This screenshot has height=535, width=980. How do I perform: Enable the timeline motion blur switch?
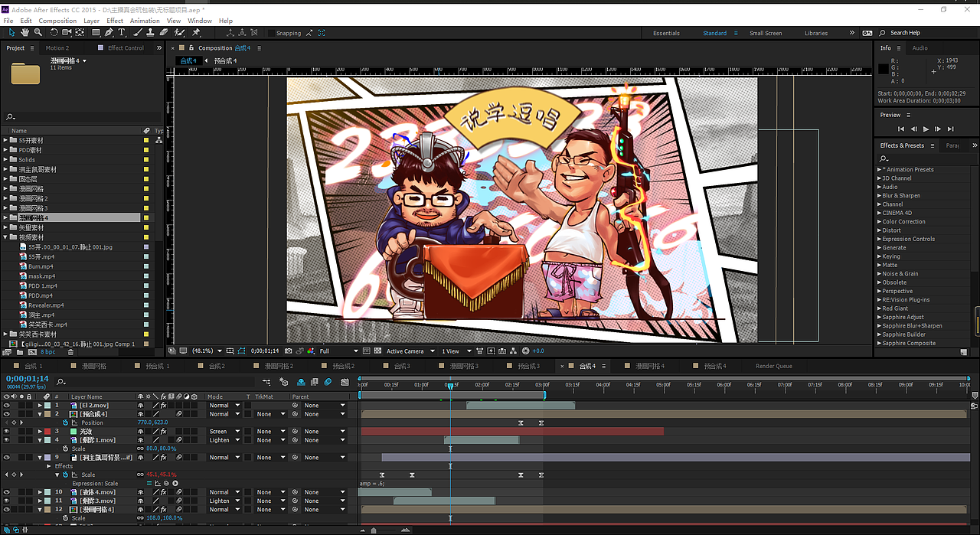point(328,381)
